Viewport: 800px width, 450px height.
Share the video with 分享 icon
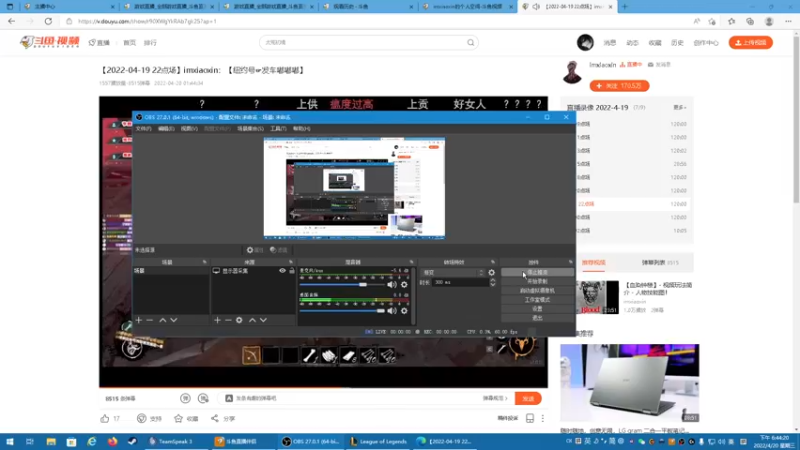pyautogui.click(x=215, y=418)
